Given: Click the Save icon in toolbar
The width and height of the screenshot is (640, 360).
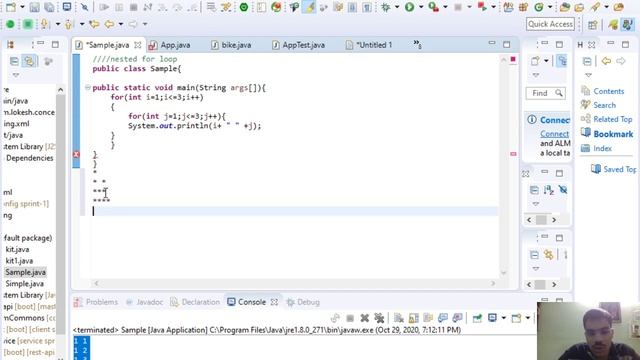Looking at the screenshot, I should tap(34, 7).
